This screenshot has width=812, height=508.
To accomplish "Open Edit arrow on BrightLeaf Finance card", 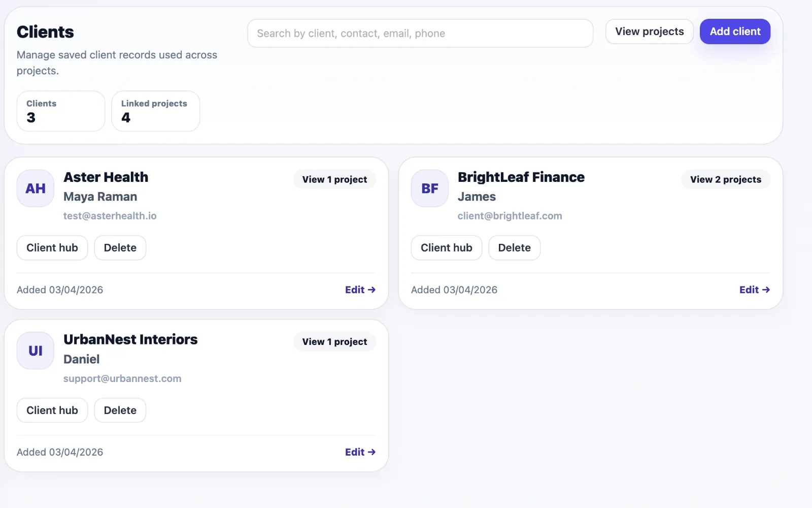I will [755, 290].
